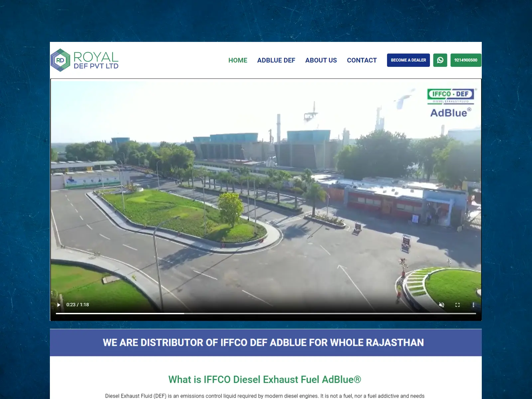This screenshot has height=399, width=532.
Task: Click the 0:23 / 1:18 video time display
Action: 77,305
